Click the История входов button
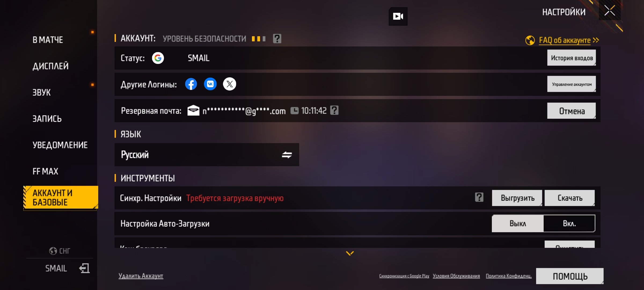 [572, 58]
